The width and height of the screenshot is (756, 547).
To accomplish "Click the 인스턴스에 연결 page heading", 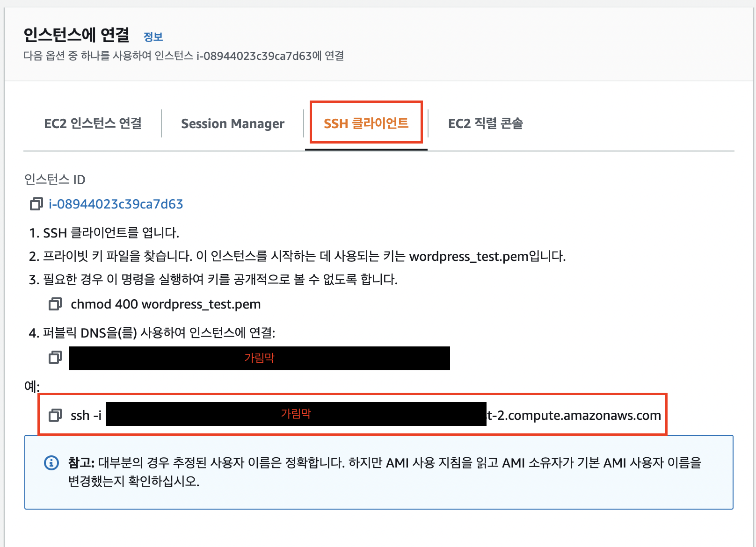I will point(77,35).
